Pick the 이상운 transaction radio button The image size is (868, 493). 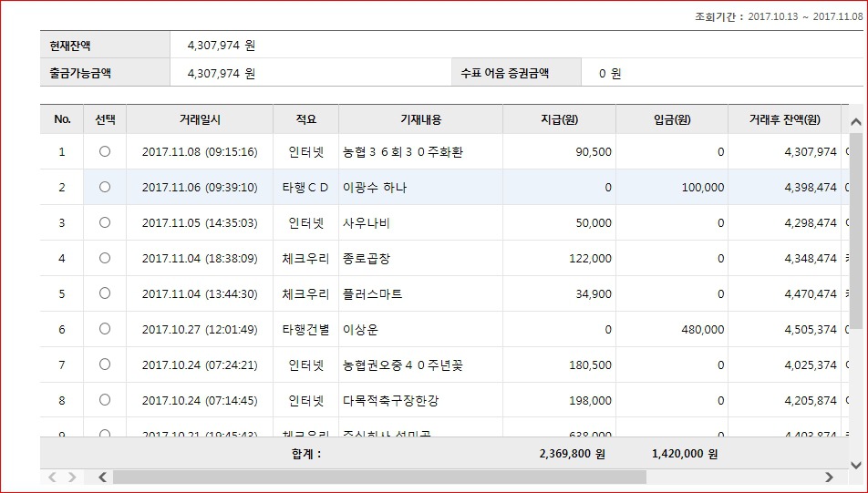(105, 329)
